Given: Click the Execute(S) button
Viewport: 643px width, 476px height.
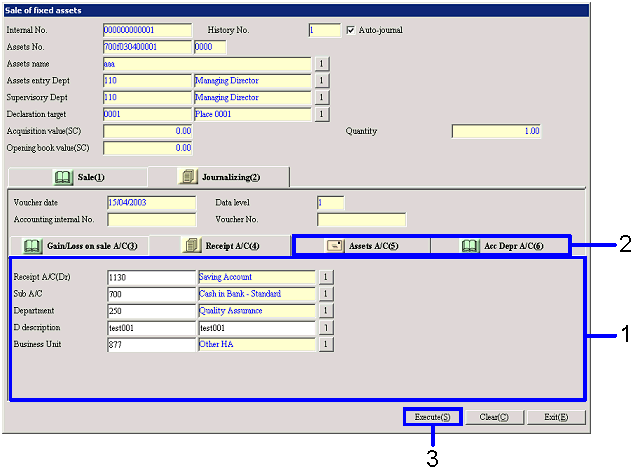Looking at the screenshot, I should 432,417.
